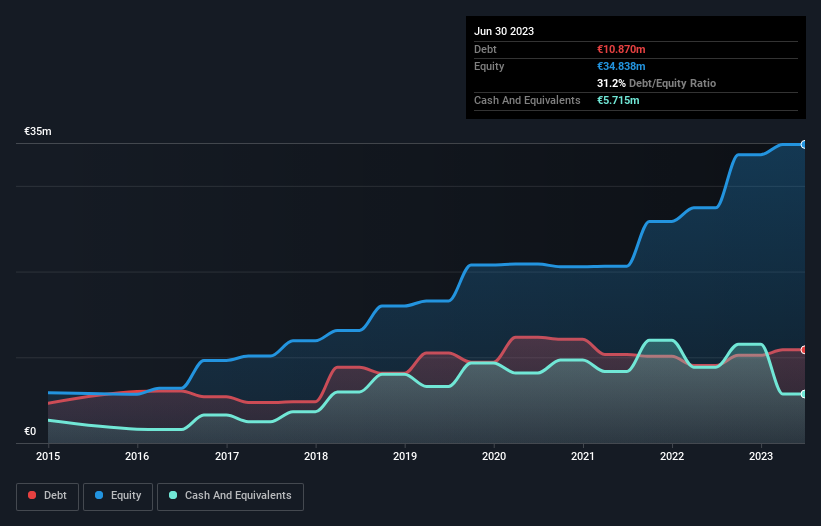Click the €5.715m cash value
This screenshot has height=526, width=821.
(618, 100)
